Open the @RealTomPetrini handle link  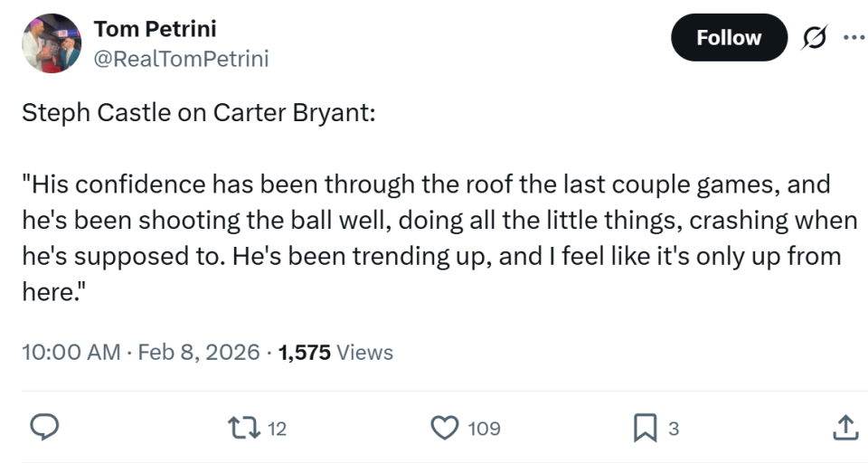click(181, 59)
